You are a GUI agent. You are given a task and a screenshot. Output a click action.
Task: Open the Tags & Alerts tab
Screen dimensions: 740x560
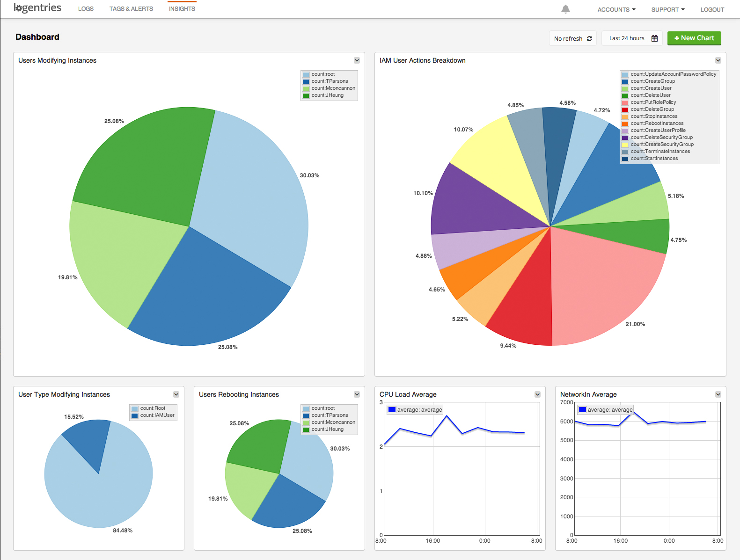pyautogui.click(x=131, y=9)
